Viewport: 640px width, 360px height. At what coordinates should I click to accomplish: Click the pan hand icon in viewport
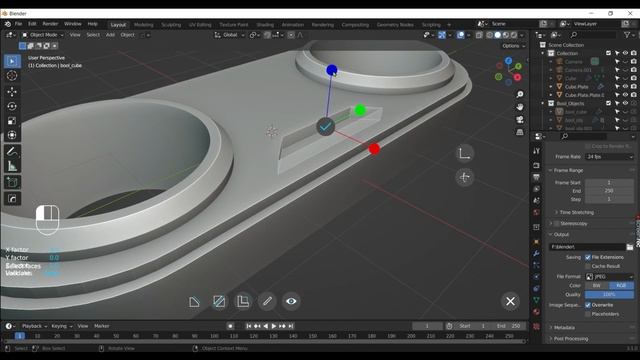click(520, 107)
